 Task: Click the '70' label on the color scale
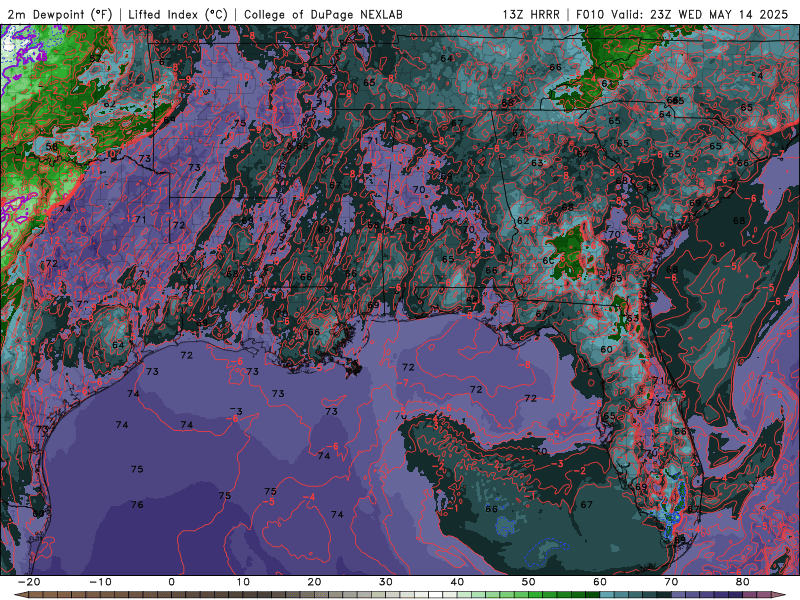coord(671,582)
